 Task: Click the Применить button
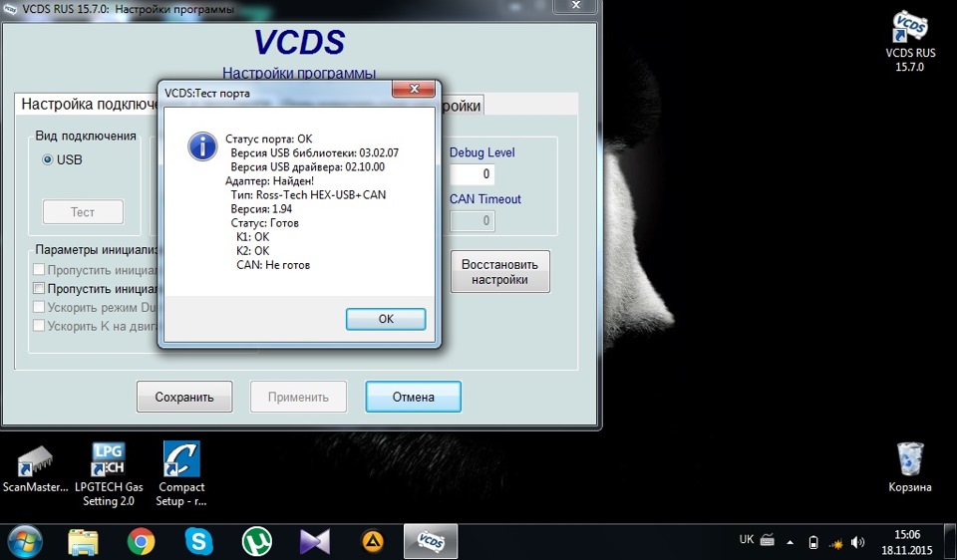[x=298, y=398]
